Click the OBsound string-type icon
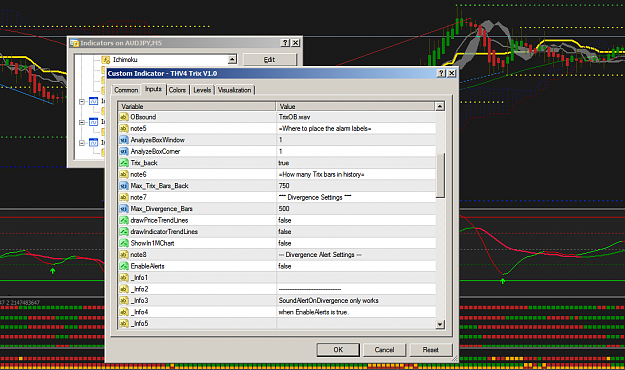Image resolution: width=625 pixels, height=370 pixels. pos(124,117)
